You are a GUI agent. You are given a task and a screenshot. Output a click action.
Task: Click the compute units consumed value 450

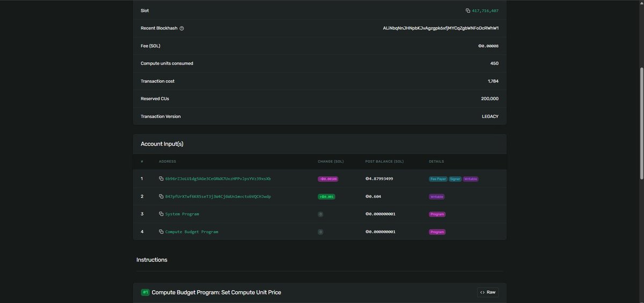point(494,63)
